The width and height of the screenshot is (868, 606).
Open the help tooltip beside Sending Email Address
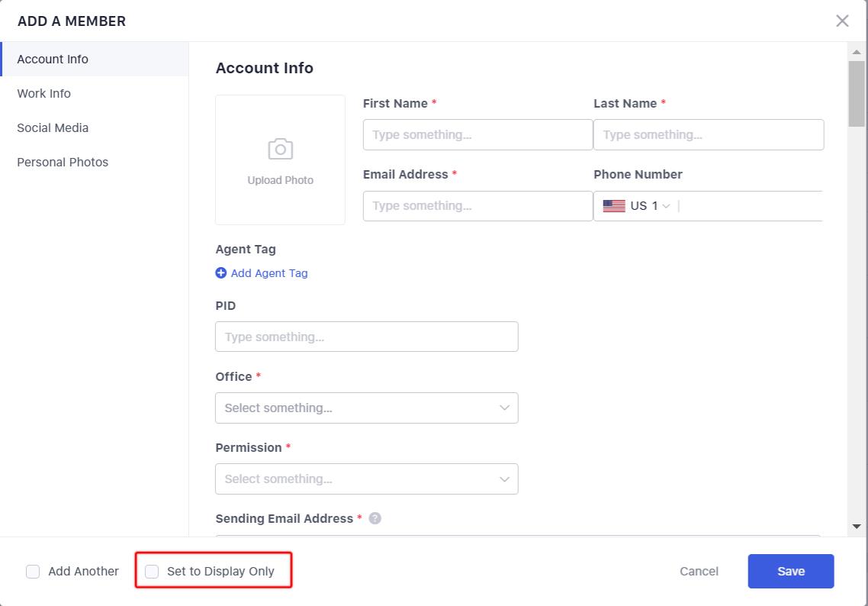pyautogui.click(x=375, y=518)
